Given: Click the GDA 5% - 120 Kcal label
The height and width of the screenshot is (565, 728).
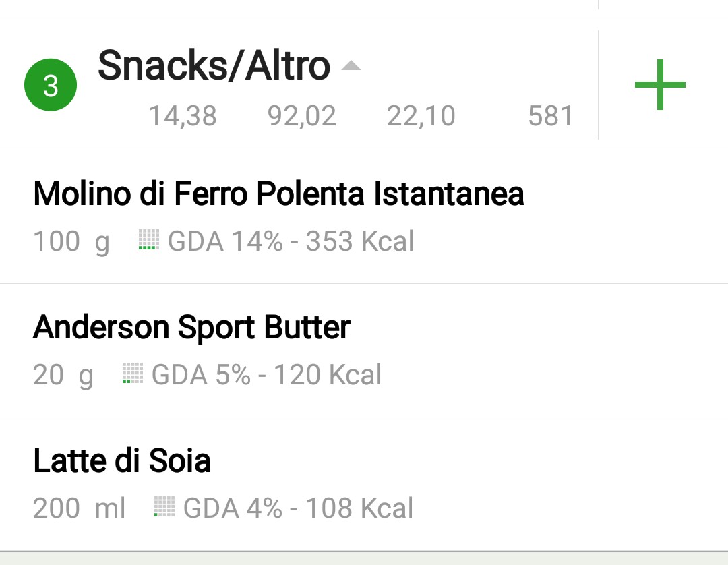Looking at the screenshot, I should tap(266, 375).
